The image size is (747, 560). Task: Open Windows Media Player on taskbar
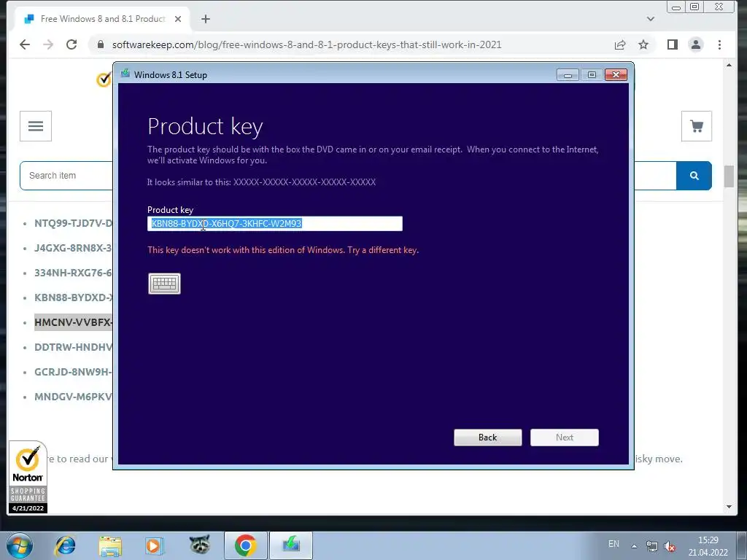(x=155, y=545)
